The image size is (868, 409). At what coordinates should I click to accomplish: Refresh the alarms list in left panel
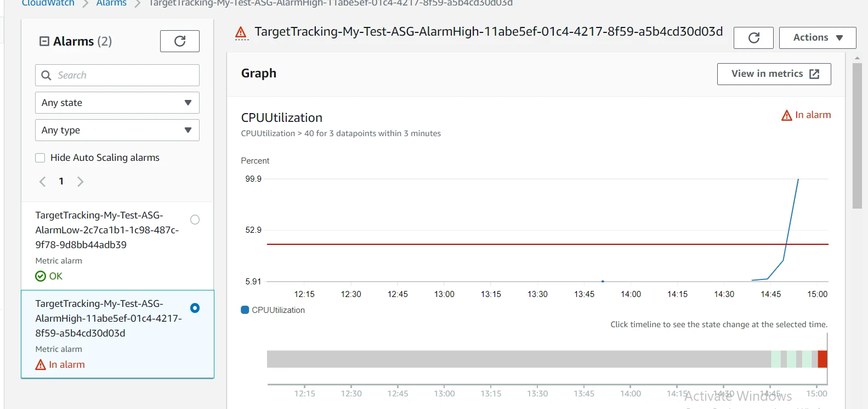(179, 41)
